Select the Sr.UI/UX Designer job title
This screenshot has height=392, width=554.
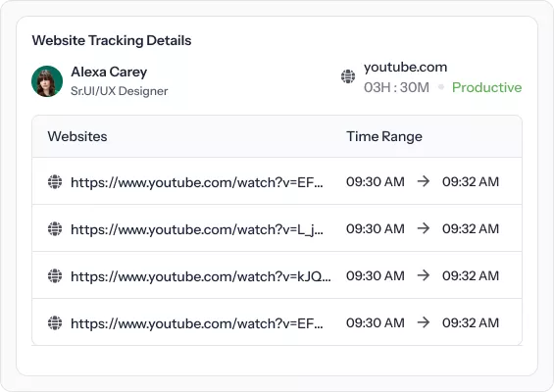(119, 91)
